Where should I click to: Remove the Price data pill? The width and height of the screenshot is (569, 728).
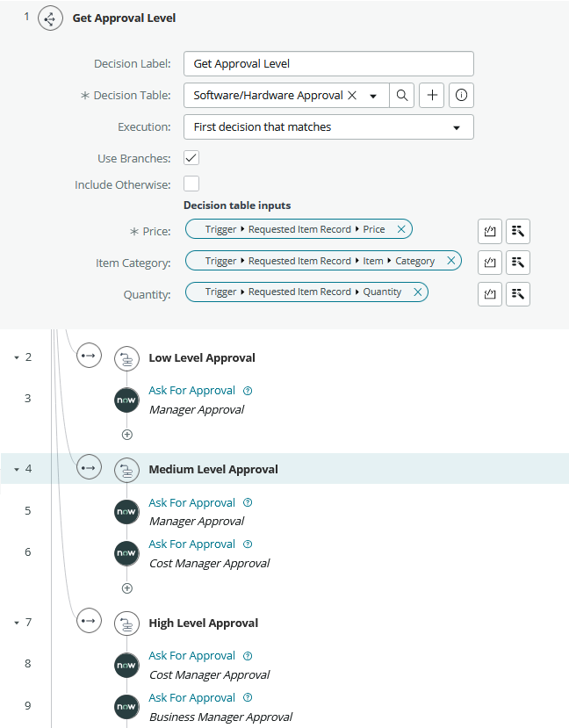[401, 228]
